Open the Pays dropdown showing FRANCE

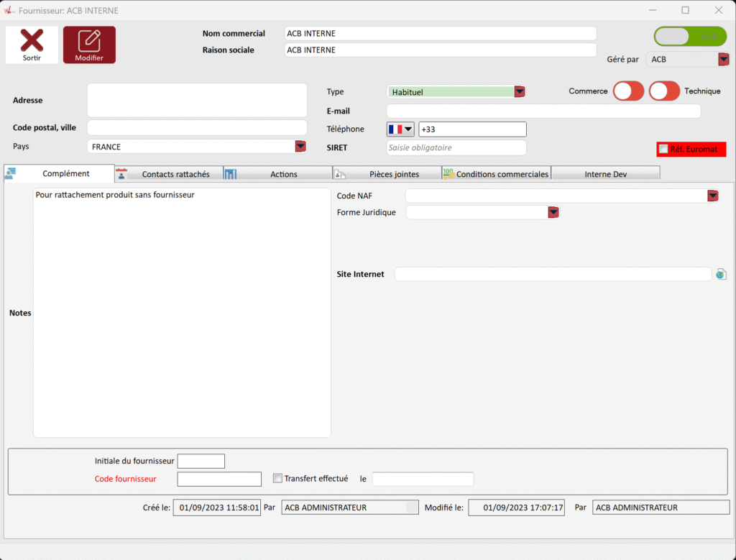(x=300, y=147)
